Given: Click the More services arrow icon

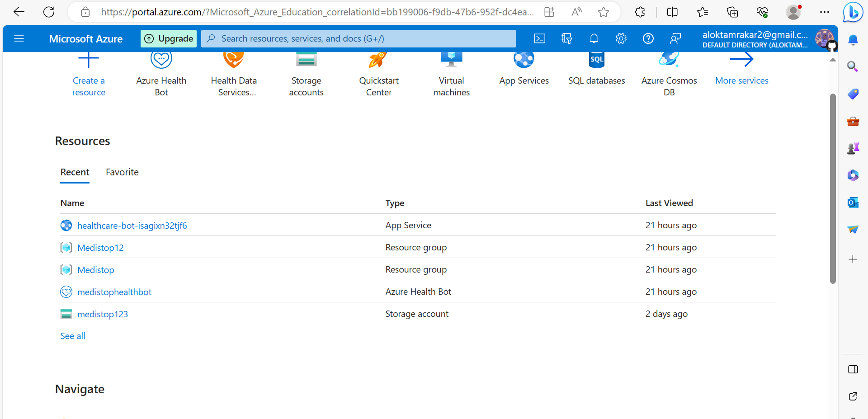Looking at the screenshot, I should click(742, 59).
